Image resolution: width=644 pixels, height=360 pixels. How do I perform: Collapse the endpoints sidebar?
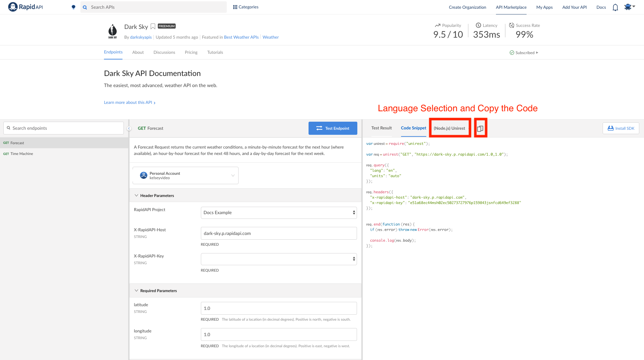tap(129, 128)
